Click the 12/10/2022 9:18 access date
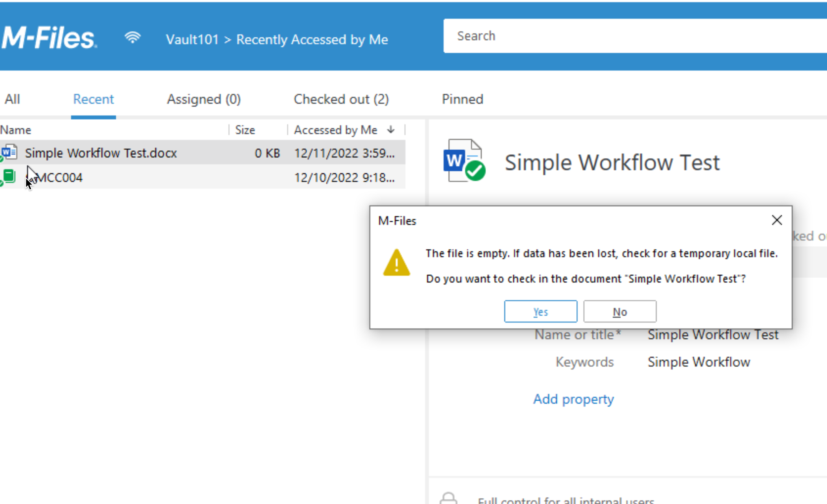827x504 pixels. click(344, 177)
